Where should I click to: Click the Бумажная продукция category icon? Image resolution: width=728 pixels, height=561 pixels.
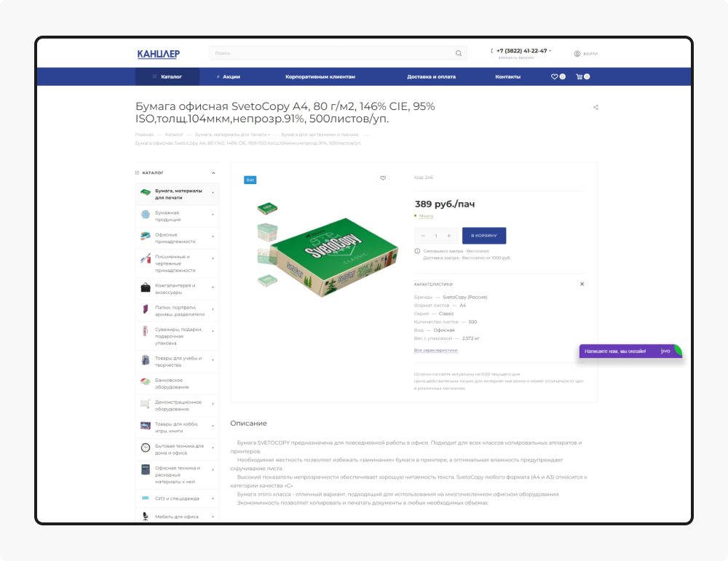point(146,215)
